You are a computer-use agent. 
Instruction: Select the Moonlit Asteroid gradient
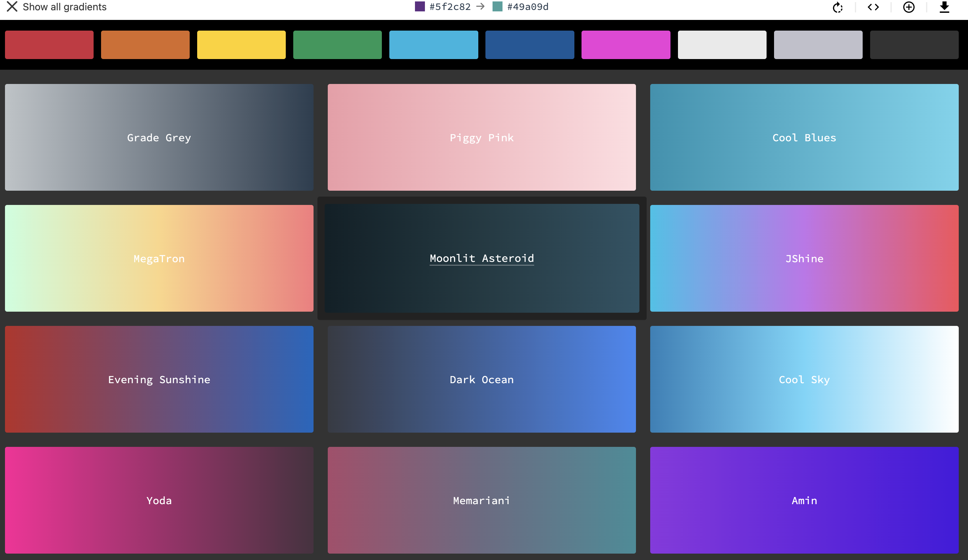(x=482, y=258)
